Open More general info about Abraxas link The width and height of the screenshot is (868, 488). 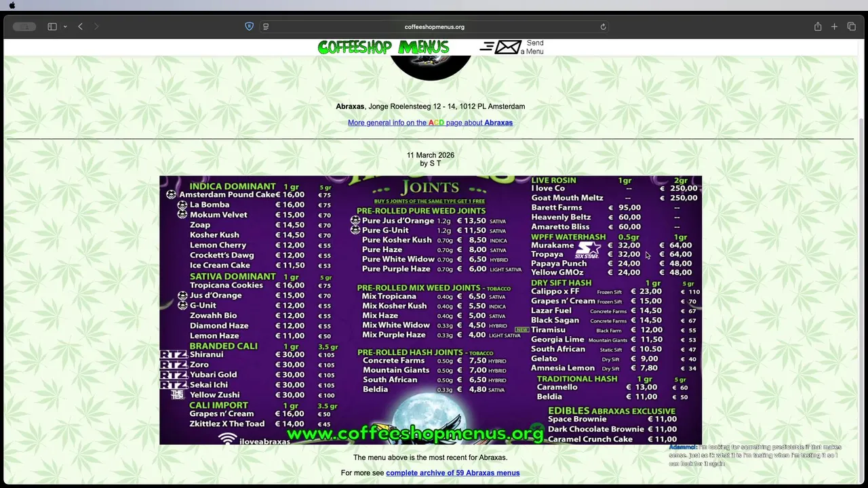[430, 123]
